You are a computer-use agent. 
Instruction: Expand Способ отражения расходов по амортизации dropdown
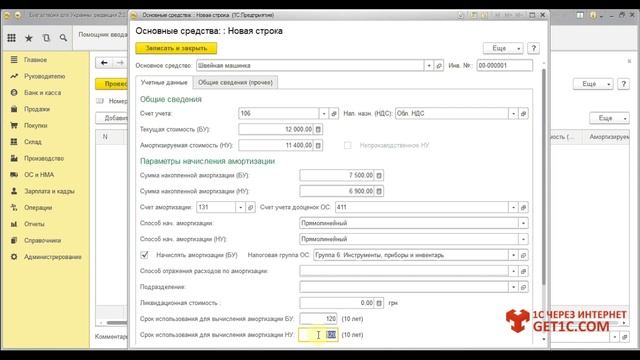click(x=513, y=271)
